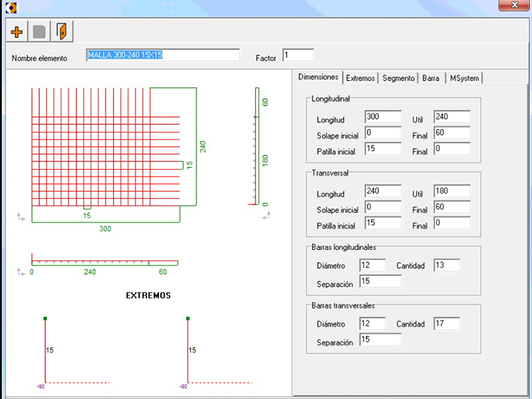Click the green 300 dimension below the mesh plan

tap(105, 229)
